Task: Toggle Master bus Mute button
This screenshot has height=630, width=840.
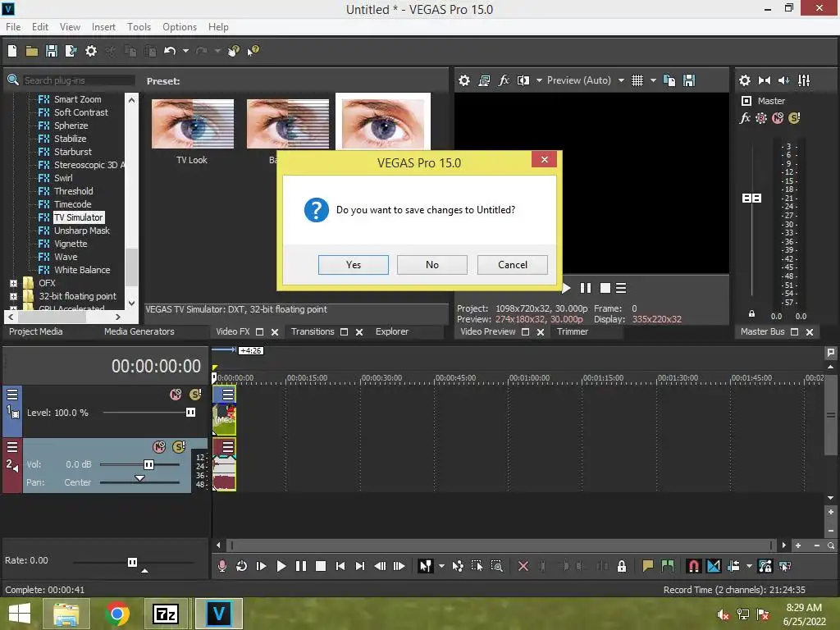Action: [x=778, y=118]
